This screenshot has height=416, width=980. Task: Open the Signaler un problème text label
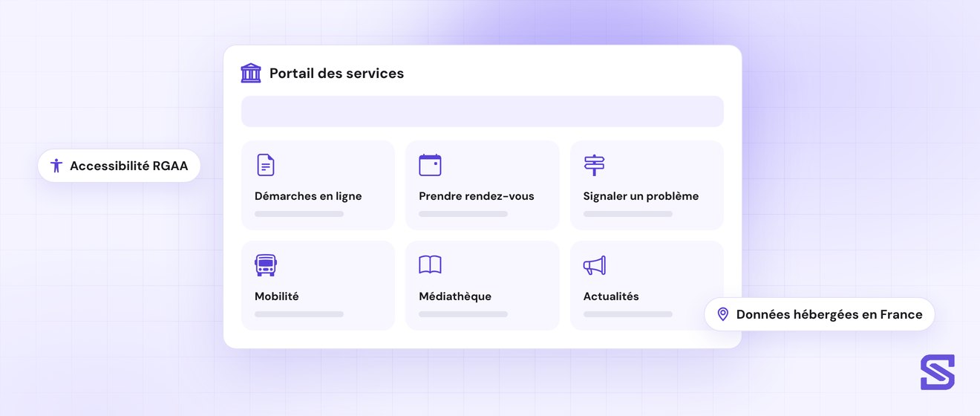[x=641, y=196]
